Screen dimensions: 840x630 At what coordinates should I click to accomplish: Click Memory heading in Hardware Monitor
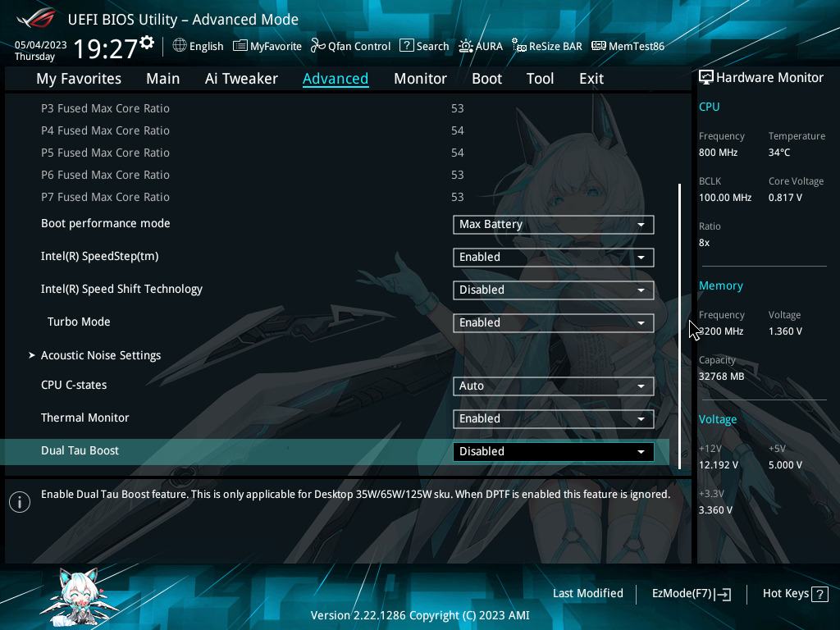[x=720, y=285]
